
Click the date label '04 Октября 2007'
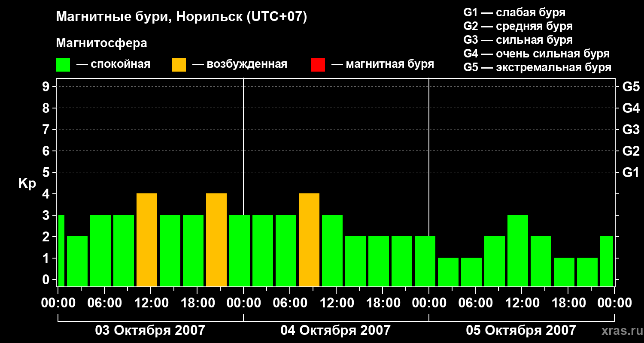click(336, 331)
